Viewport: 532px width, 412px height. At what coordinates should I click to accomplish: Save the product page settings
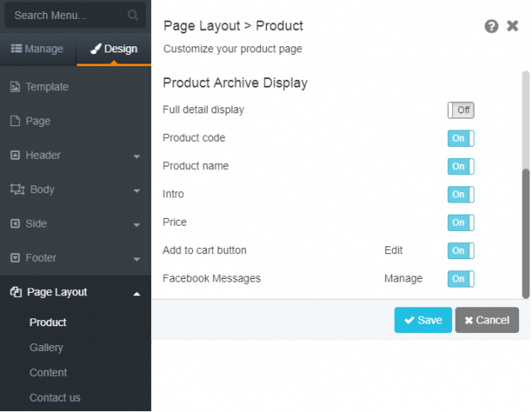pyautogui.click(x=423, y=320)
